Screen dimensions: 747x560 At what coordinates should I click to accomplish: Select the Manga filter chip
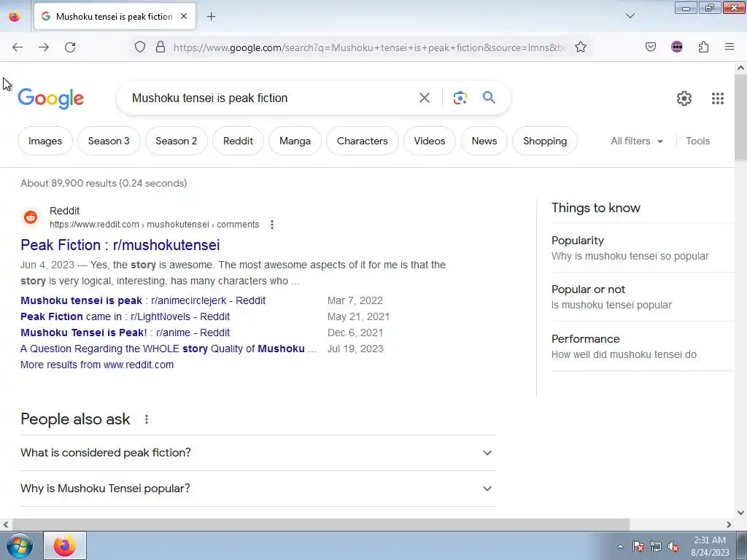pyautogui.click(x=295, y=141)
